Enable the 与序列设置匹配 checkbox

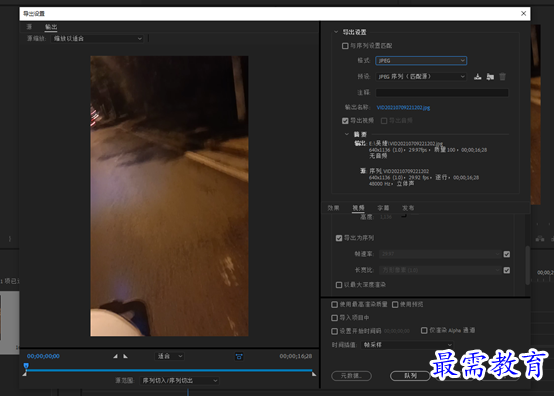(345, 46)
